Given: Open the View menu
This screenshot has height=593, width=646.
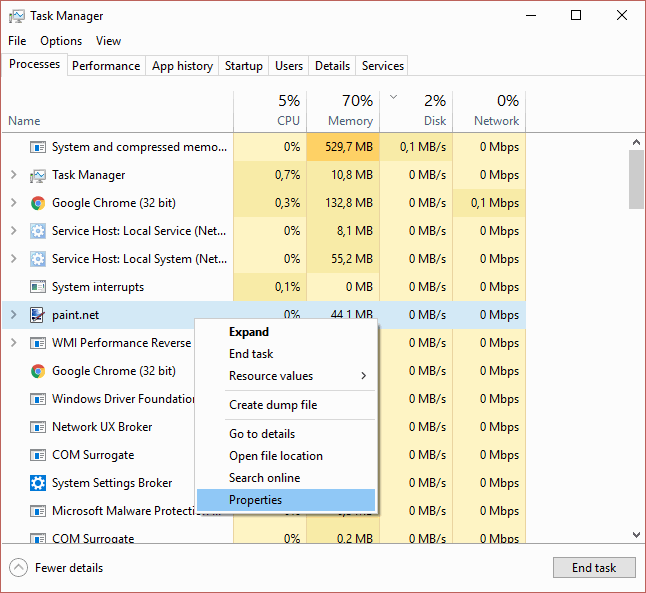Looking at the screenshot, I should click(x=108, y=41).
